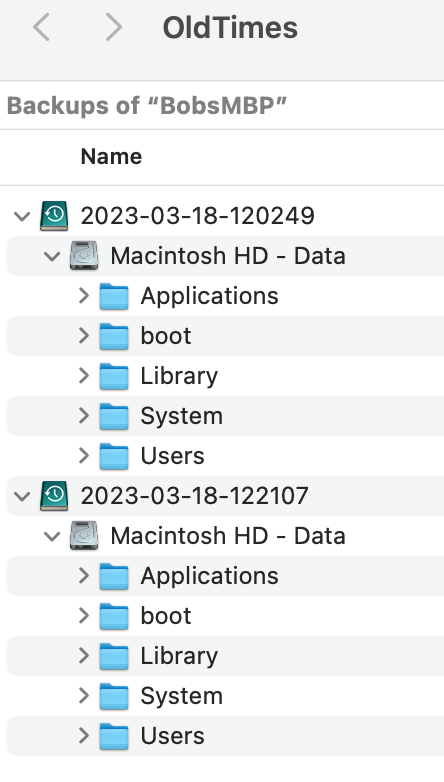This screenshot has width=444, height=782.
Task: Select the Time Machine icon for backup 2023-03-18-122107
Action: point(54,496)
